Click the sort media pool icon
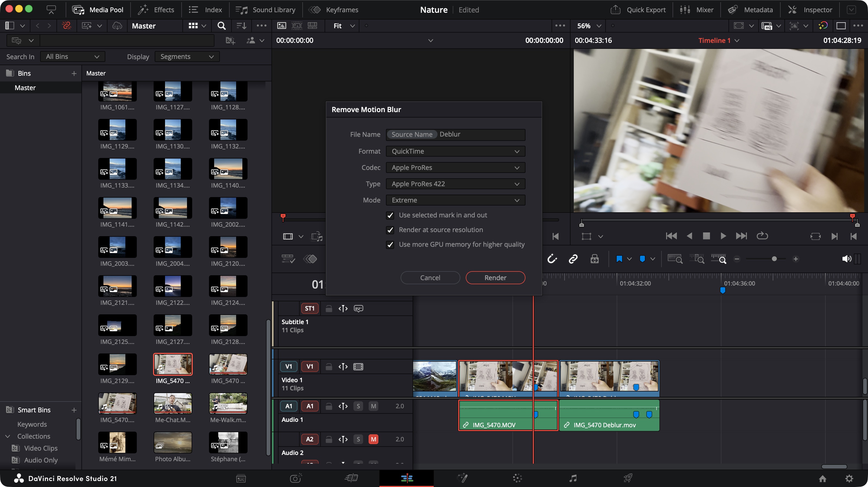 click(x=241, y=26)
